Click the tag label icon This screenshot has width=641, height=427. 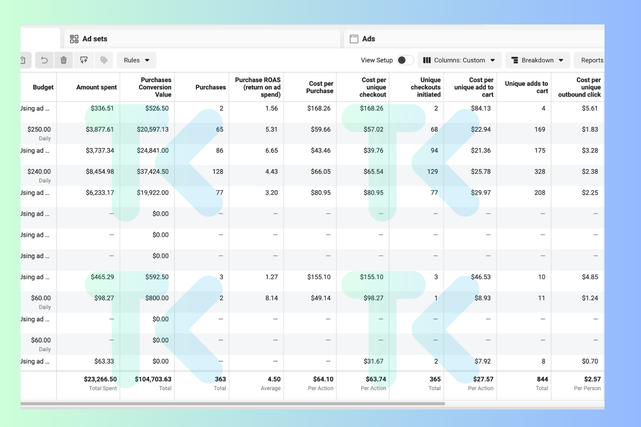pyautogui.click(x=104, y=60)
